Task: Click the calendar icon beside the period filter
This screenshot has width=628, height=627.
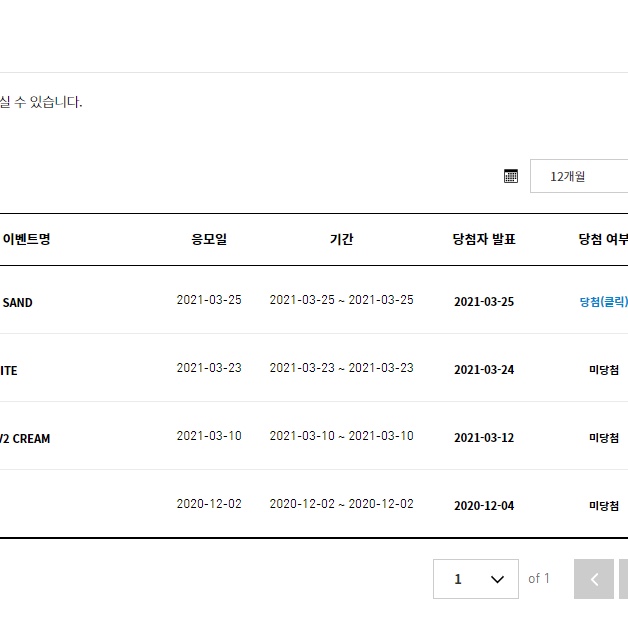Action: point(511,176)
